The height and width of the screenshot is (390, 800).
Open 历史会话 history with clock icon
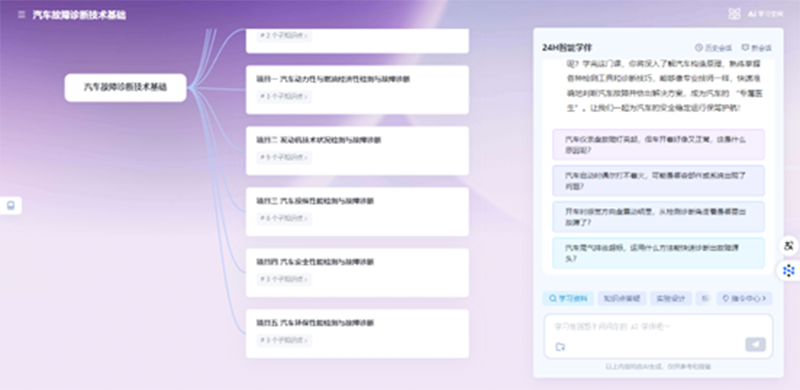point(713,48)
